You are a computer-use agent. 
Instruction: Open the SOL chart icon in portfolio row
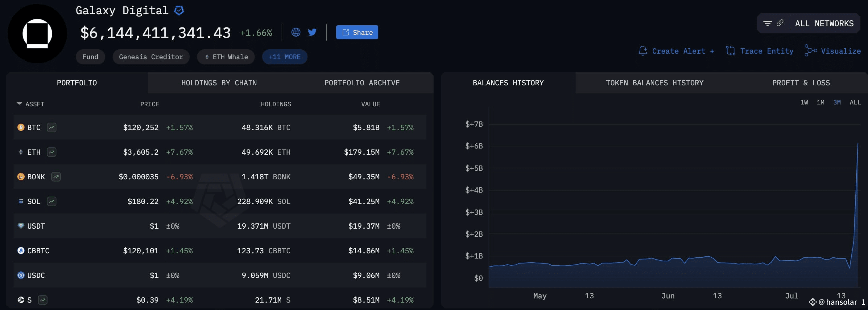[52, 201]
